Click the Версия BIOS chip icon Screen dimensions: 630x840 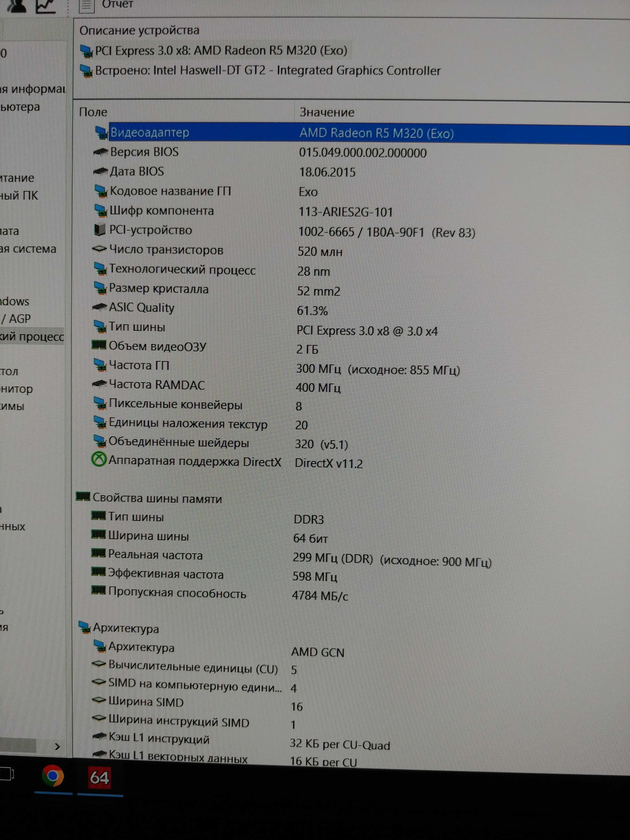101,152
